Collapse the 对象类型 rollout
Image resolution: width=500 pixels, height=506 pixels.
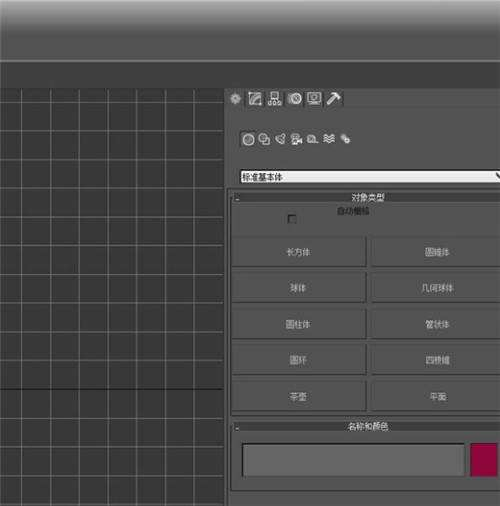(x=367, y=197)
